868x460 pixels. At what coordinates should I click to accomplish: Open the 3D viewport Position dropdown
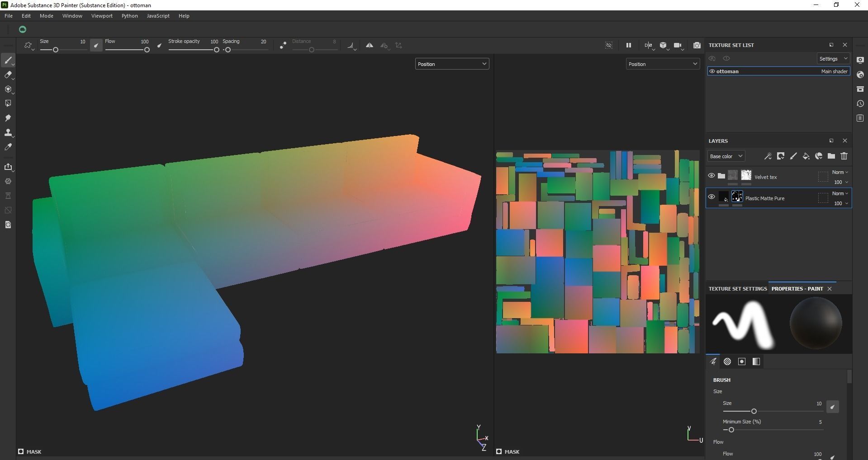coord(452,64)
